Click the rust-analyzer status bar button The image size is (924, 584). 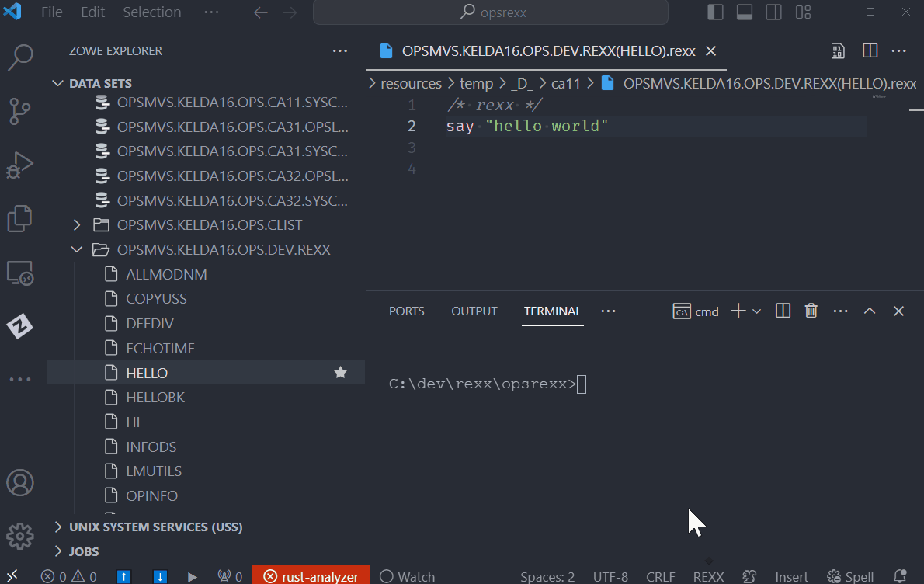coord(310,575)
